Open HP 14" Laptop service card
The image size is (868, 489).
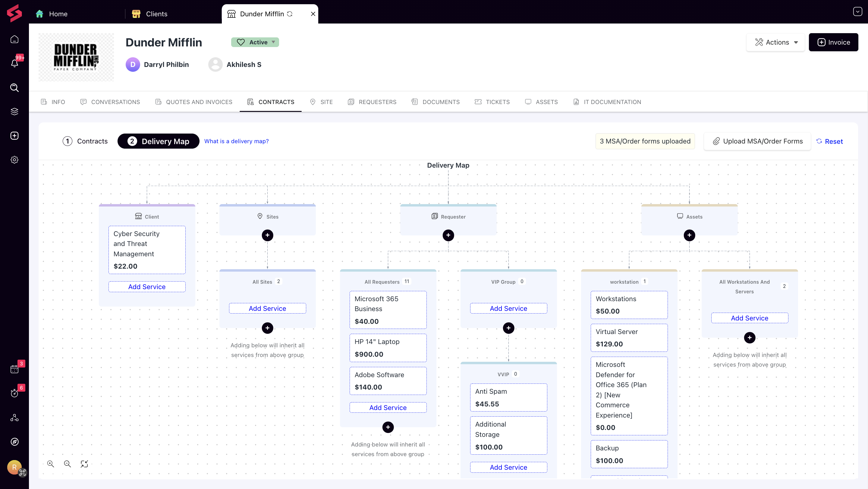(388, 348)
